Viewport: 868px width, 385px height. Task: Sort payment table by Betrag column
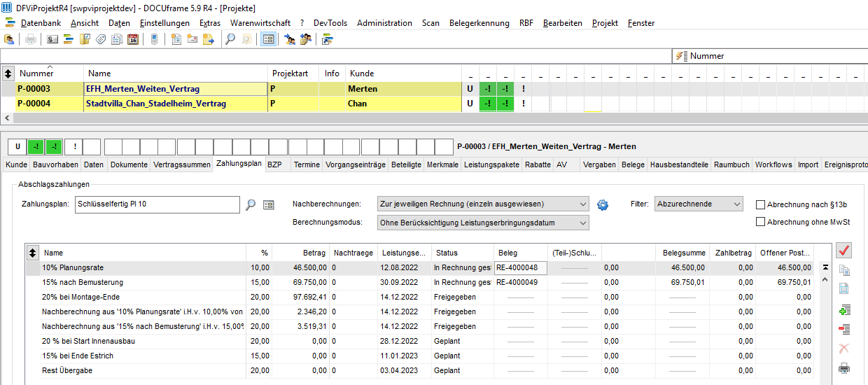[300, 253]
